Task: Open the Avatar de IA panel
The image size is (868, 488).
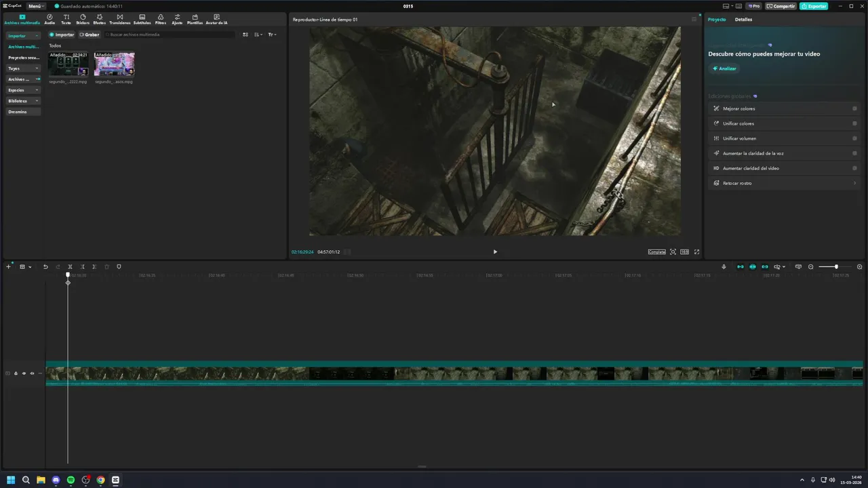Action: click(216, 19)
